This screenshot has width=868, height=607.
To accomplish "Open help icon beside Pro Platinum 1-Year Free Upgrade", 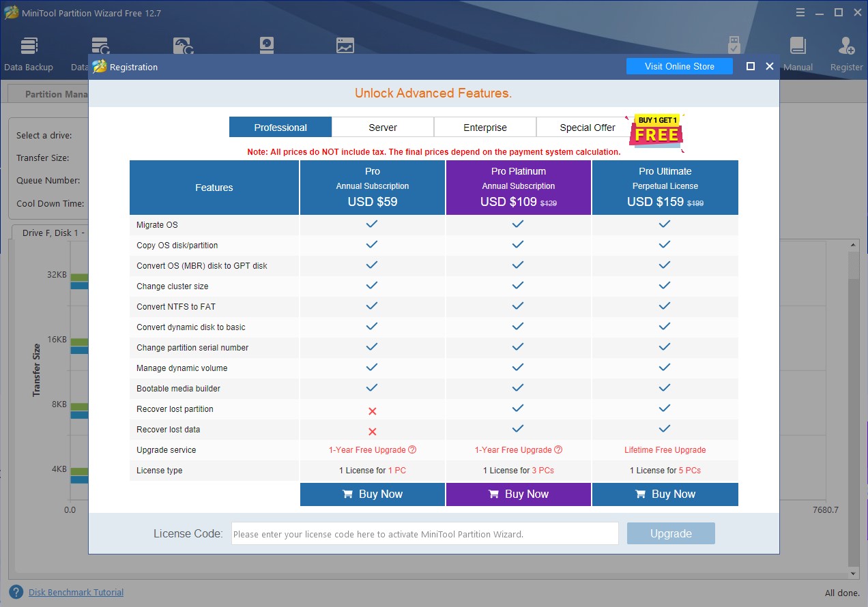I will (x=558, y=450).
